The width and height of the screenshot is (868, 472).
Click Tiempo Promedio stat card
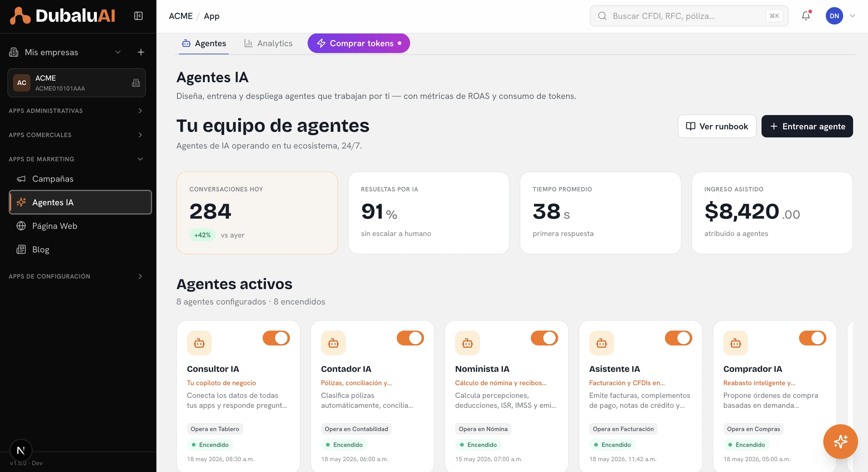[600, 213]
